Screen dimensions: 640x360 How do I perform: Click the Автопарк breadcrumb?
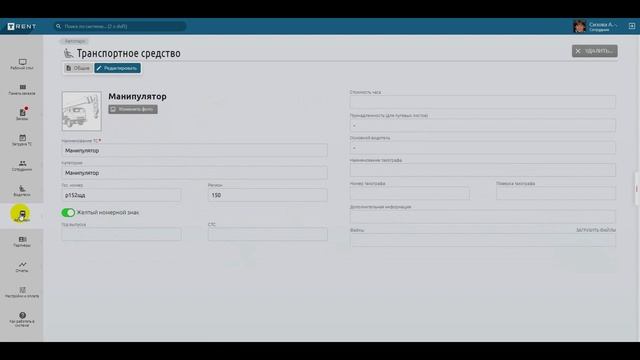[75, 41]
